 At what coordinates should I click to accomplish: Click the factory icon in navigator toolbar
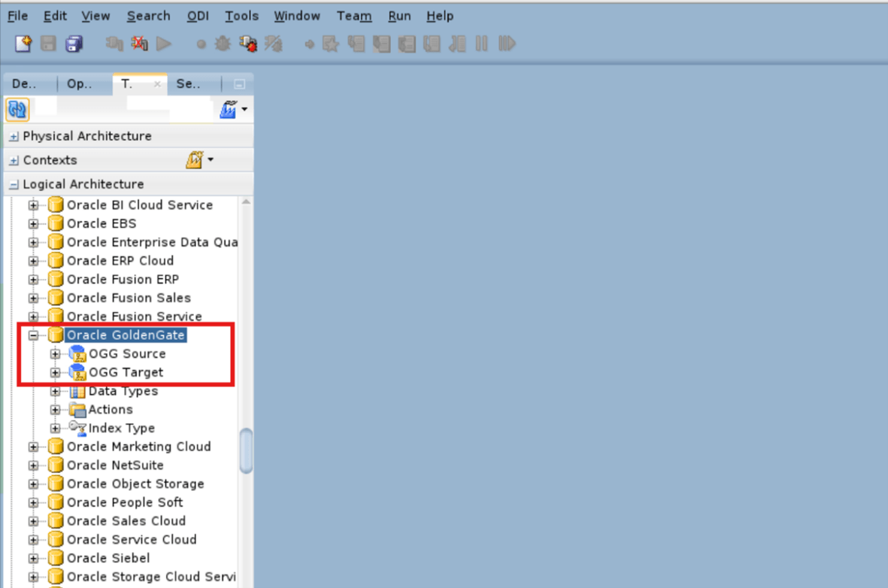(229, 109)
